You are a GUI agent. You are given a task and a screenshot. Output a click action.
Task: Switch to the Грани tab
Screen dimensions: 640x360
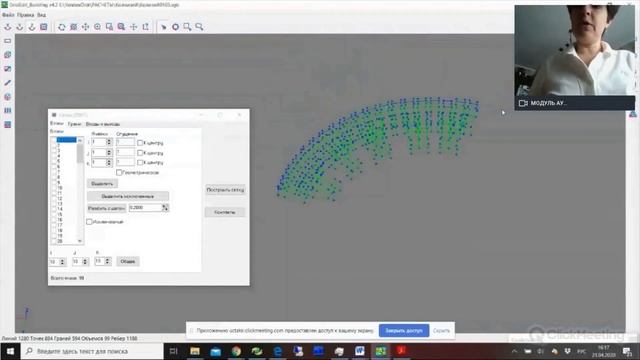(x=74, y=124)
